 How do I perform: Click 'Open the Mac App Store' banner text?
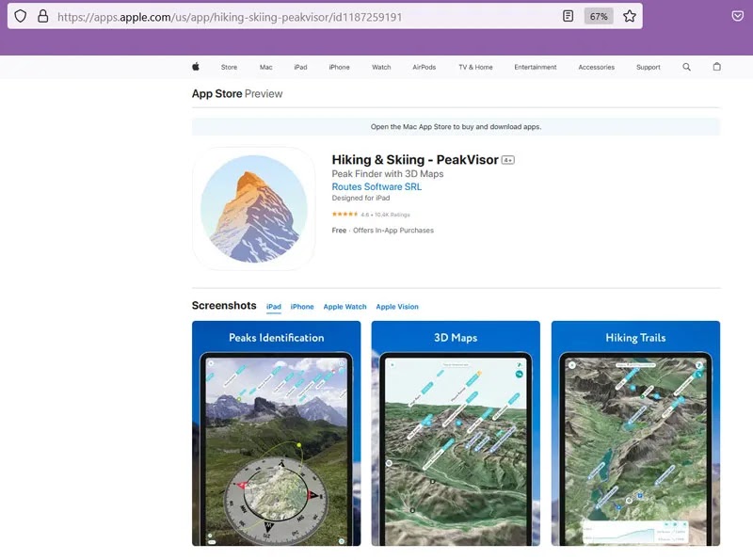456,127
